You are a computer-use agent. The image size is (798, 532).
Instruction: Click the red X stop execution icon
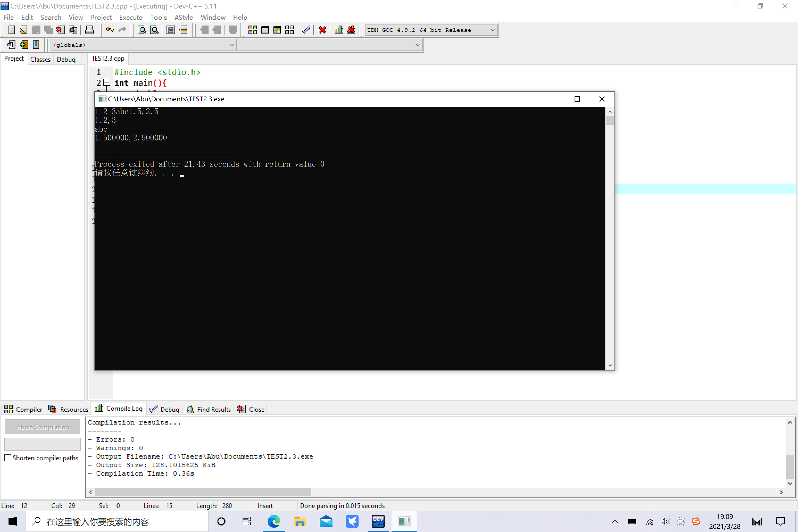tap(322, 30)
